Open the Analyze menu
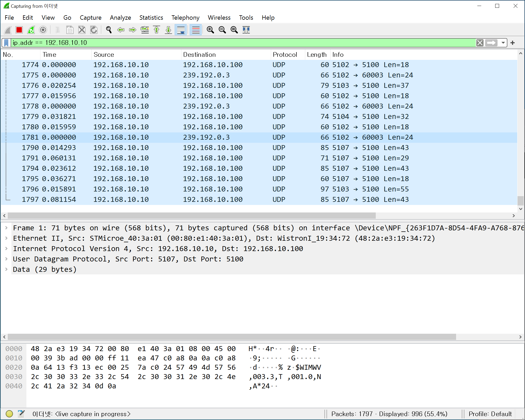The image size is (525, 420). point(119,18)
